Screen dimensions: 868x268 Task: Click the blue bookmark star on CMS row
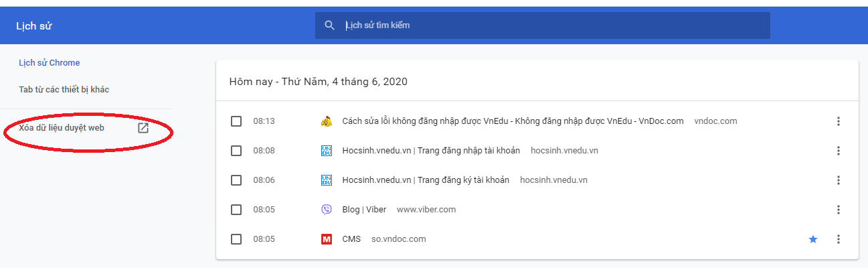pos(813,239)
